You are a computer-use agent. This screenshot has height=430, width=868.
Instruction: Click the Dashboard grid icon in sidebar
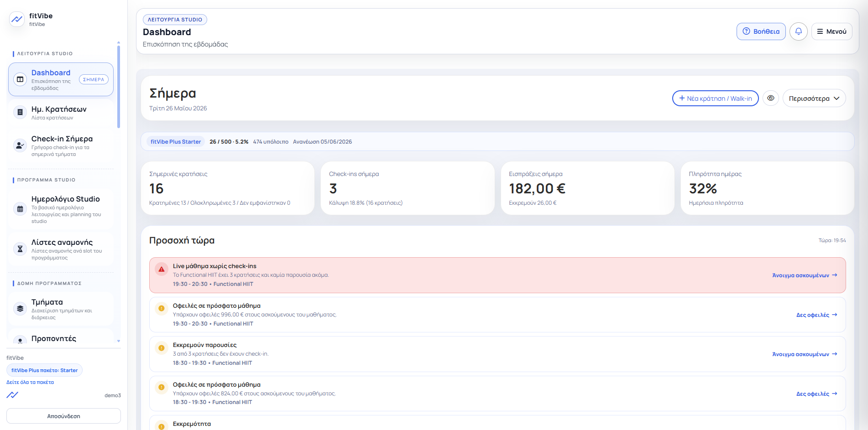[20, 79]
